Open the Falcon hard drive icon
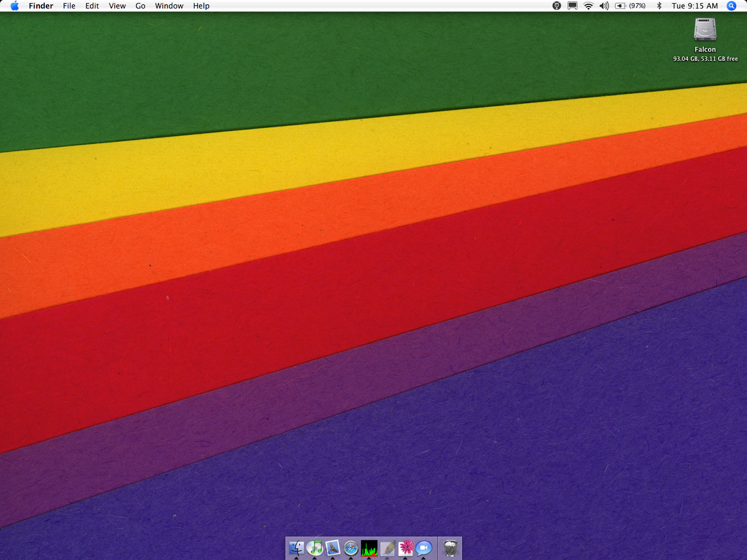 [x=705, y=30]
